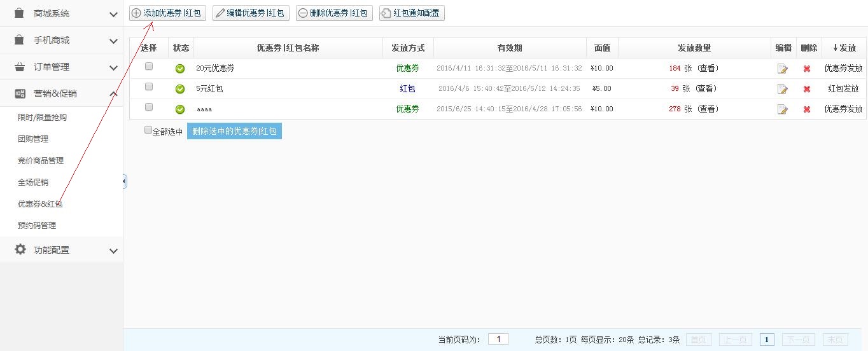The image size is (868, 351).
Task: Open 红包通知配置 settings
Action: click(412, 13)
